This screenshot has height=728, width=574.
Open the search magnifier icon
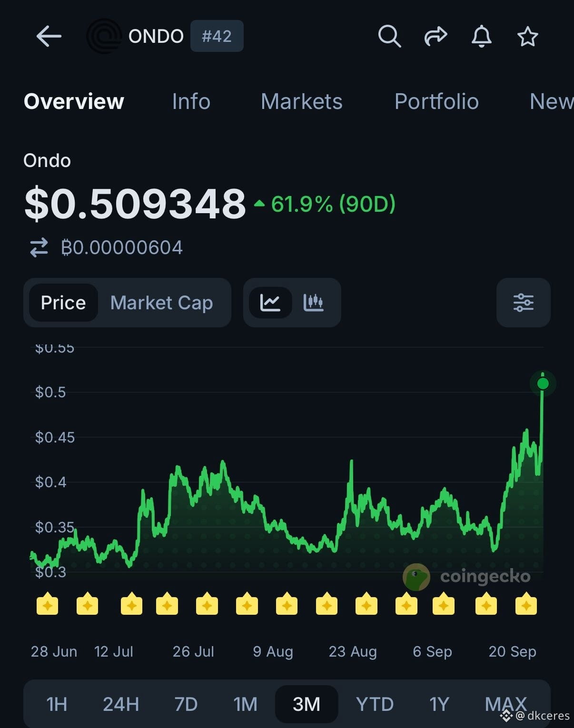point(389,36)
